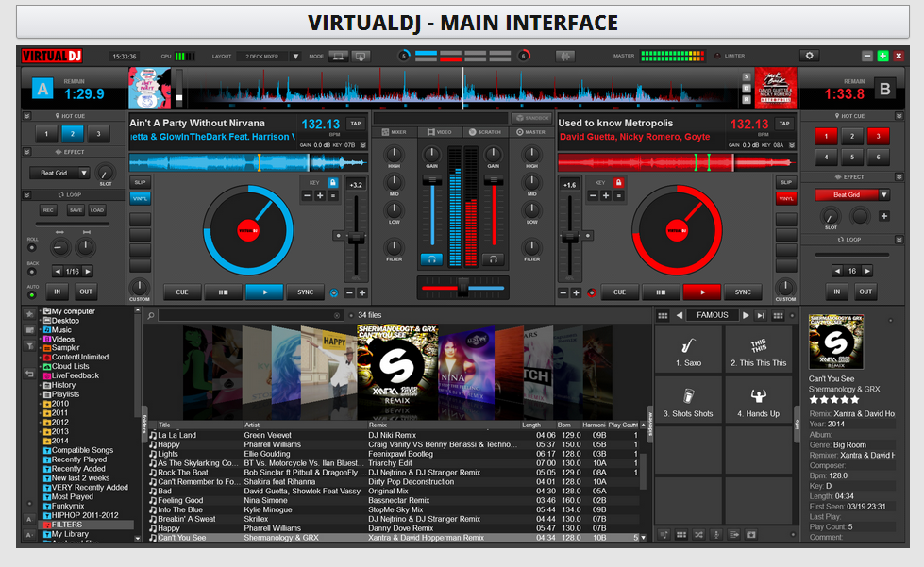Click the single screen mode icon
The height and width of the screenshot is (567, 924).
pyautogui.click(x=338, y=56)
